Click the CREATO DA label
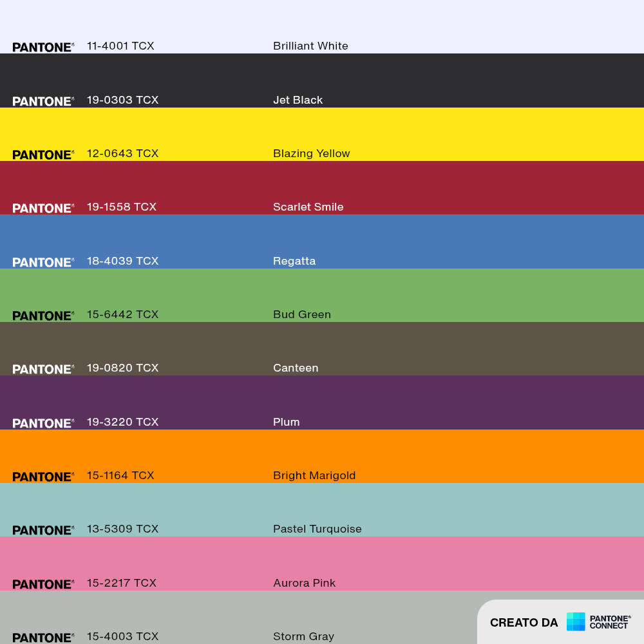644x644 pixels. 524,623
